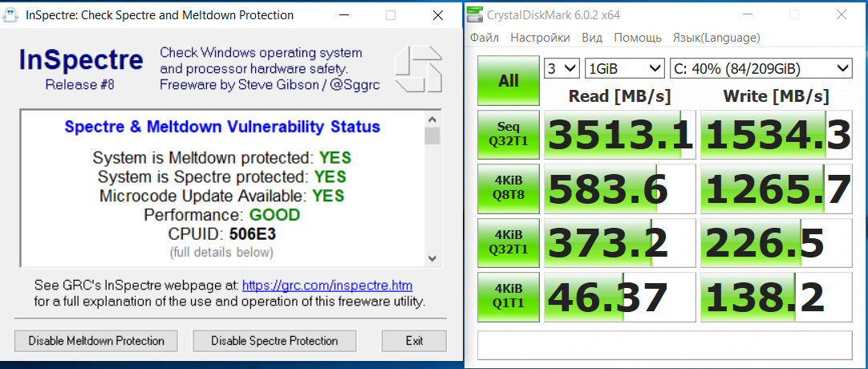Expand the 1GiB test size dropdown
Viewport: 868px width, 369px height.
[x=625, y=68]
